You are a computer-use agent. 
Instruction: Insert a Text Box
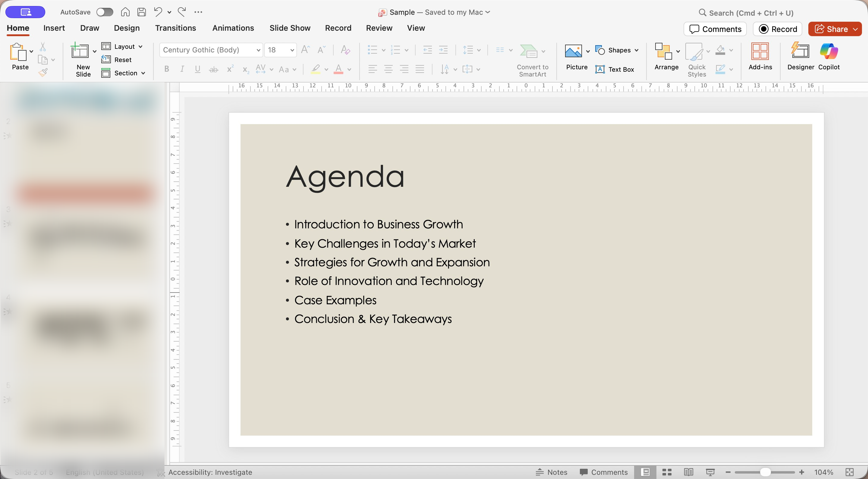coord(615,69)
